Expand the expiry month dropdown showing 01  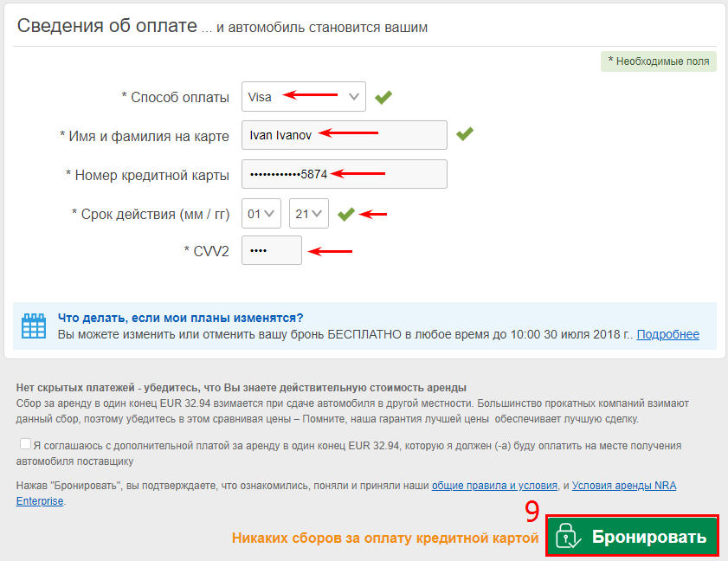[x=261, y=213]
